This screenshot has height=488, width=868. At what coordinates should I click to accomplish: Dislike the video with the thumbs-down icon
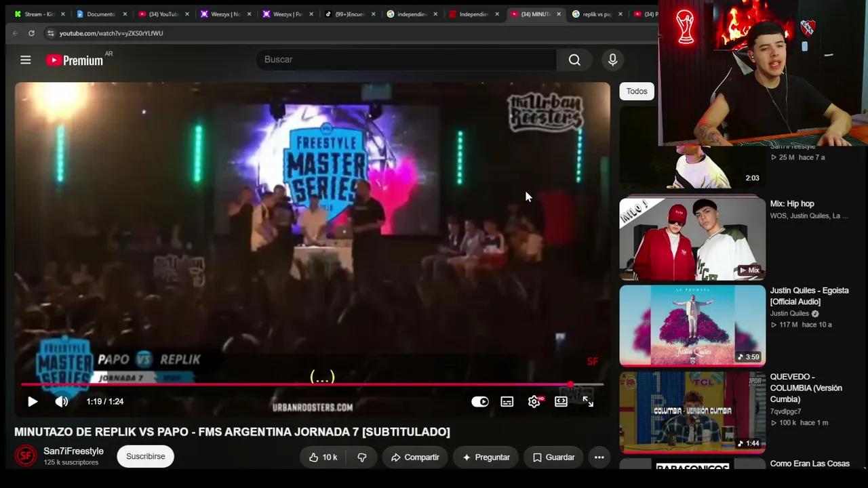tap(362, 457)
